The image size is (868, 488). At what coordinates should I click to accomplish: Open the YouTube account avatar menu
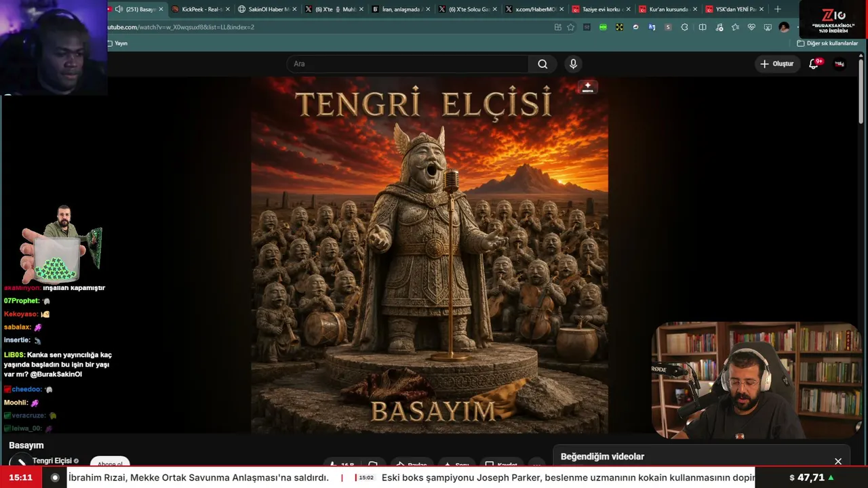840,64
